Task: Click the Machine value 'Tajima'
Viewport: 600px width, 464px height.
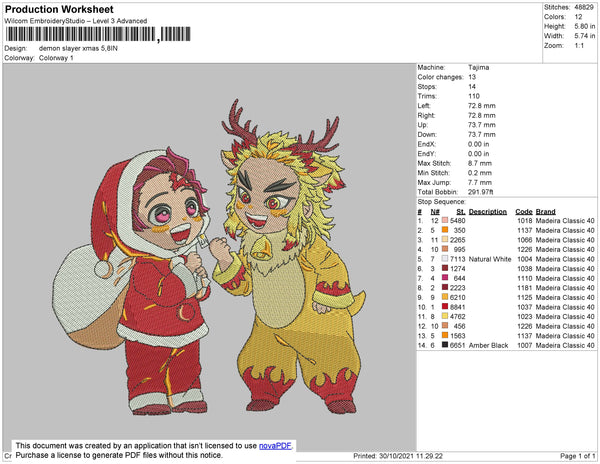Action: 478,67
